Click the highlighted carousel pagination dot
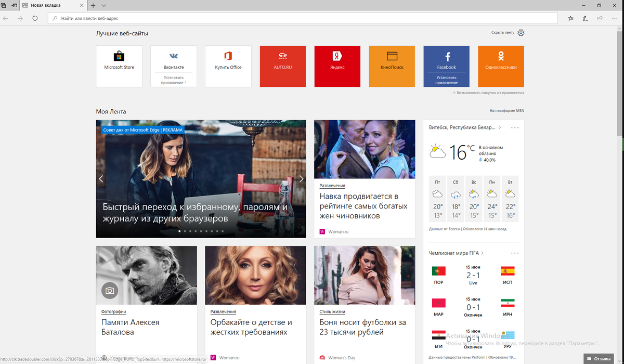 [x=179, y=230]
